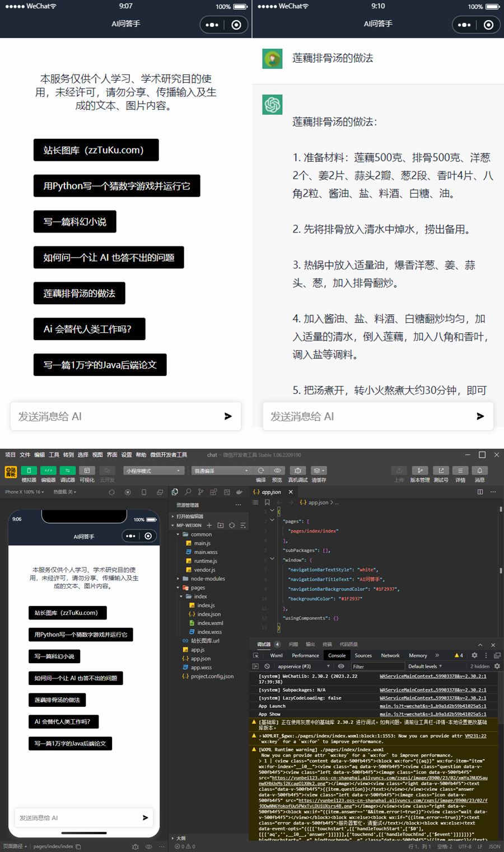Open the 消息 notification bell icon
The width and height of the screenshot is (504, 852).
(479, 471)
